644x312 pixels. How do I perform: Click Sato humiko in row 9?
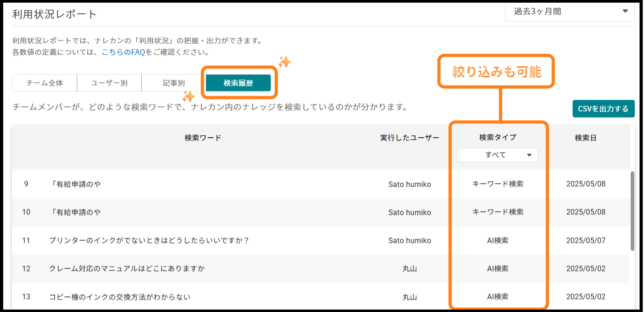[410, 184]
